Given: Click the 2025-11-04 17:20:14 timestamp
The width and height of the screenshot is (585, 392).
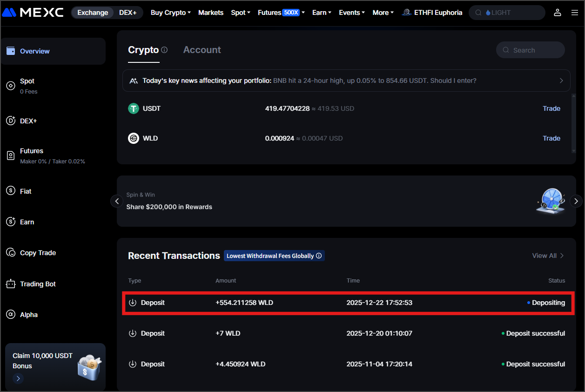Looking at the screenshot, I should pos(379,364).
